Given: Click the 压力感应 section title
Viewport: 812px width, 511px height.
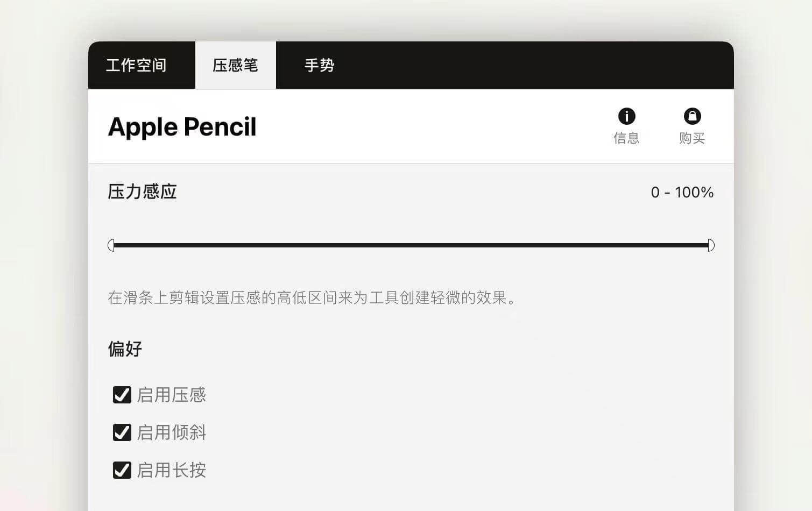Looking at the screenshot, I should pyautogui.click(x=142, y=191).
